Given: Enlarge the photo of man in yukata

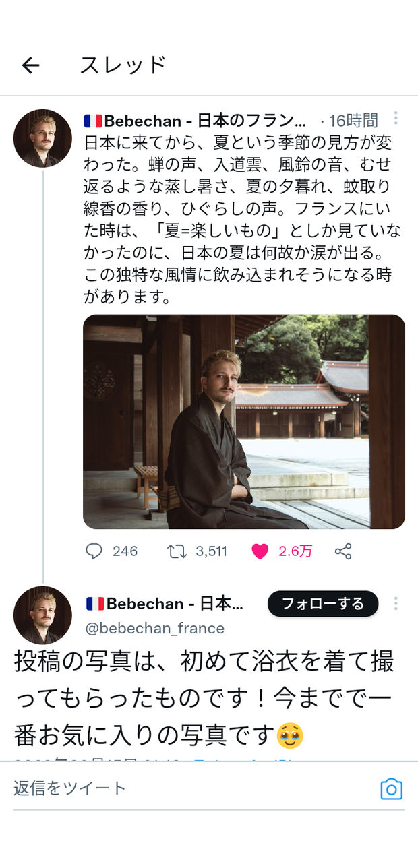Looking at the screenshot, I should click(x=243, y=421).
